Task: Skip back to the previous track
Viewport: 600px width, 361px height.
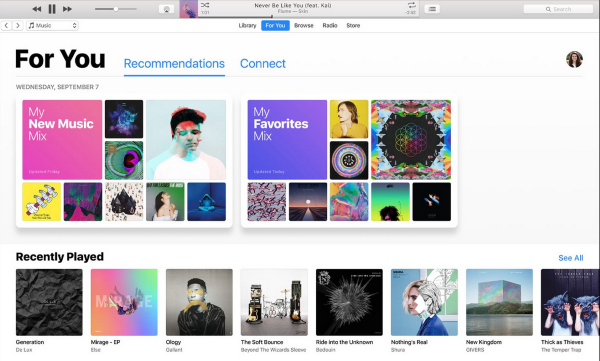Action: [x=37, y=9]
